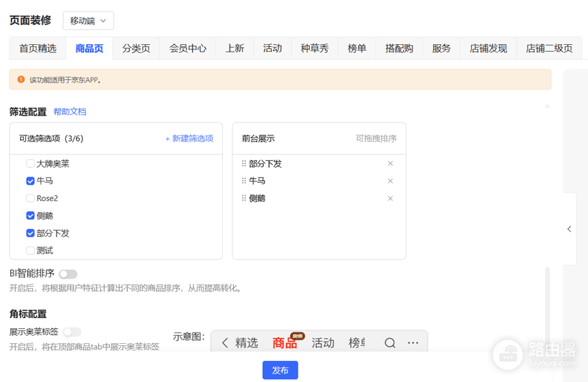Click 角标配置 section heading

click(x=28, y=314)
